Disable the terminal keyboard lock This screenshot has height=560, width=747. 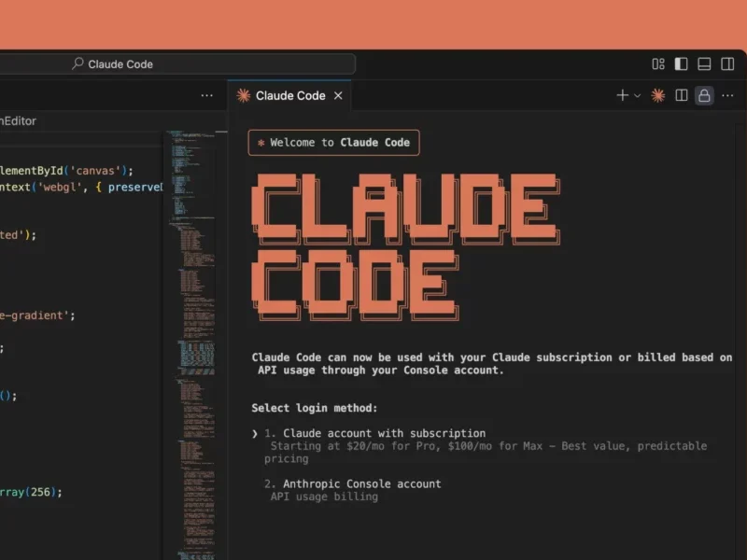(x=704, y=95)
